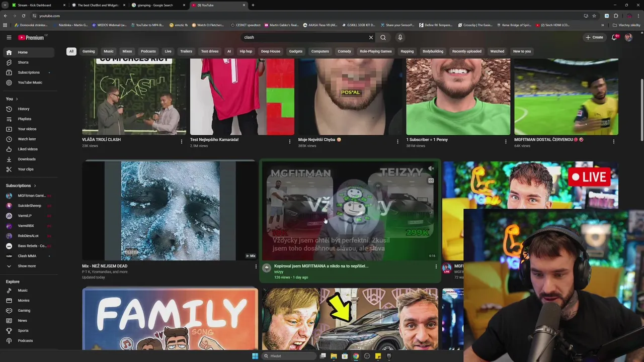
Task: Open File Explorer from taskbar
Action: (x=334, y=356)
